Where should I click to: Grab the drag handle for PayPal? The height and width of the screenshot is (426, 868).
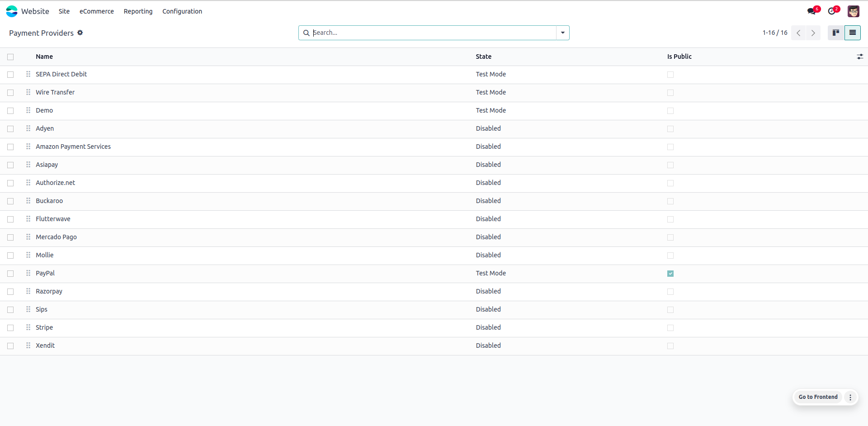[28, 273]
